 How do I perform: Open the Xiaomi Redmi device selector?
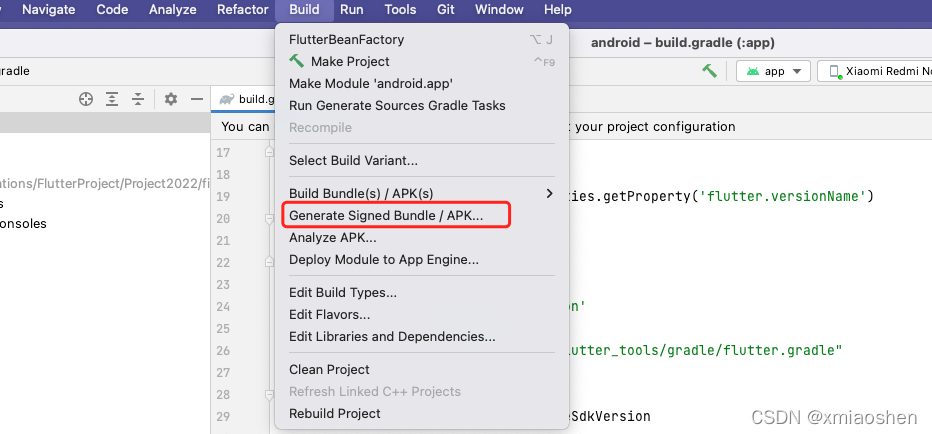[x=874, y=71]
